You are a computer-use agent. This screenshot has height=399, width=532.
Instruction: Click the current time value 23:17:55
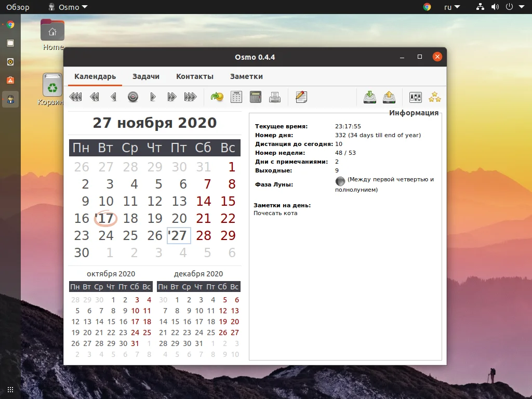(348, 126)
